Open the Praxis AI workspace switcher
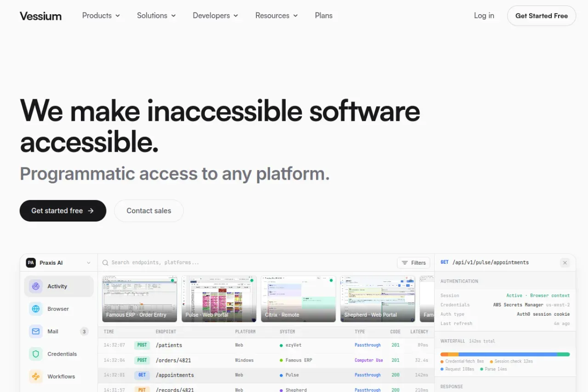The height and width of the screenshot is (392, 588). [x=59, y=263]
